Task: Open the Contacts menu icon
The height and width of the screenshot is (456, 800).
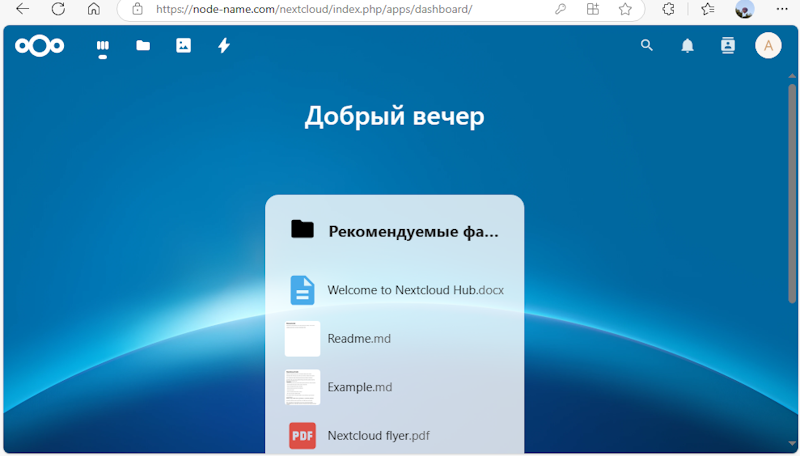Action: 728,45
